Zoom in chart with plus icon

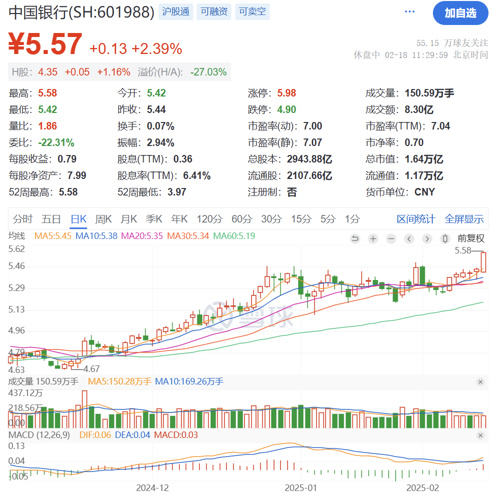373,239
